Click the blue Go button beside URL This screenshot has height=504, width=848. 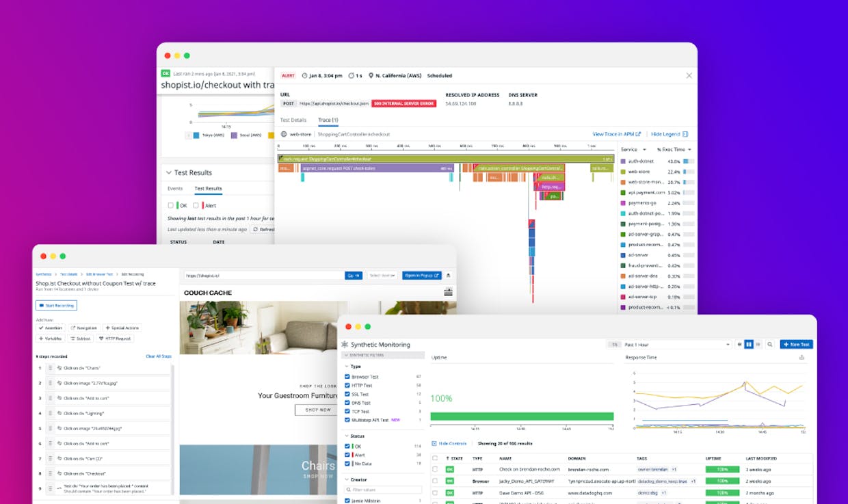(x=354, y=276)
